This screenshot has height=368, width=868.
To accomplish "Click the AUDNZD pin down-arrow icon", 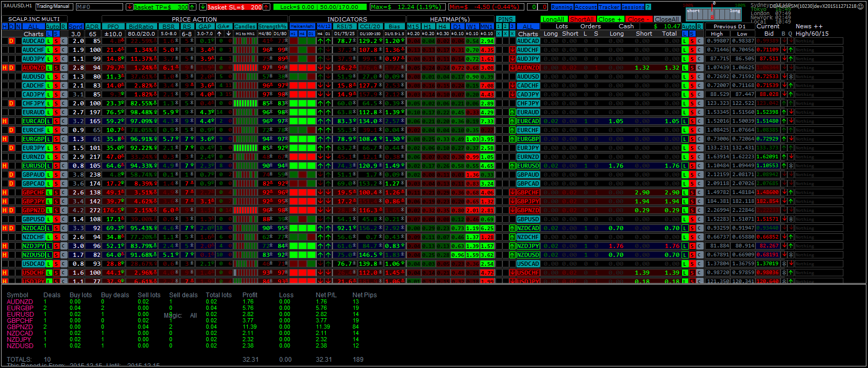I will [512, 68].
